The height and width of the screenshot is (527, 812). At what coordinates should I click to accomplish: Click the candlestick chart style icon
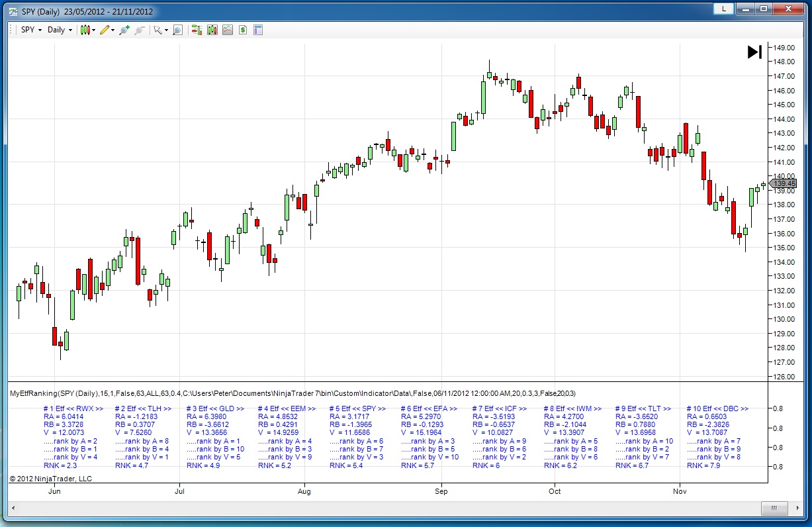point(85,30)
